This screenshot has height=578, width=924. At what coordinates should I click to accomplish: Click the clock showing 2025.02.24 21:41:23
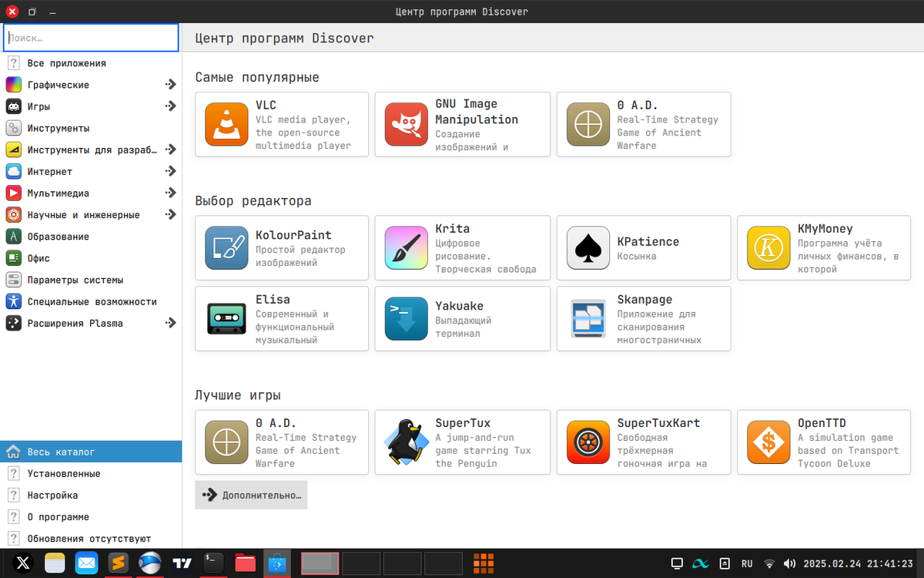[859, 563]
